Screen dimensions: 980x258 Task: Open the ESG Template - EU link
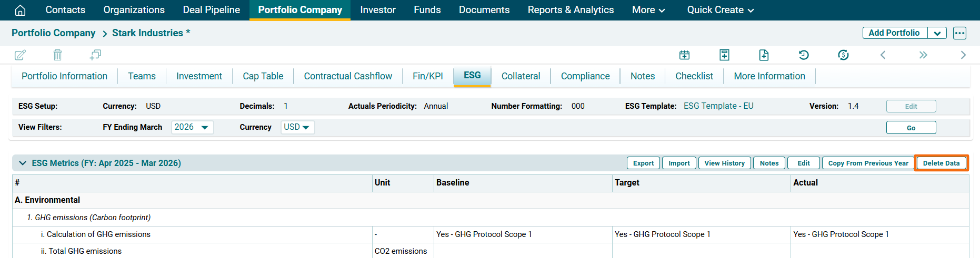718,106
